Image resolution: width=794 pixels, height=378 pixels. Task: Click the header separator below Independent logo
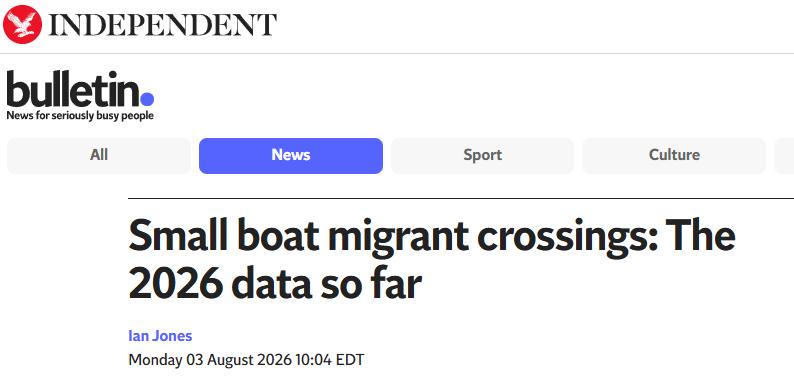(397, 53)
